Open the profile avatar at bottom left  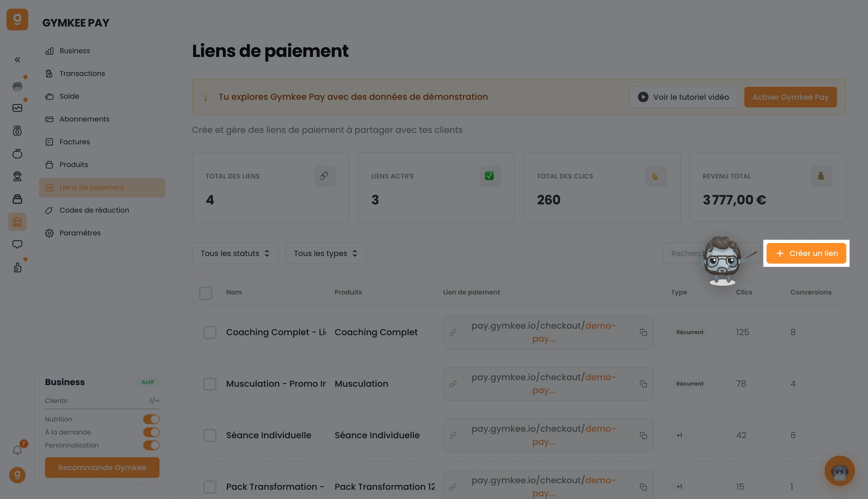[x=17, y=475]
